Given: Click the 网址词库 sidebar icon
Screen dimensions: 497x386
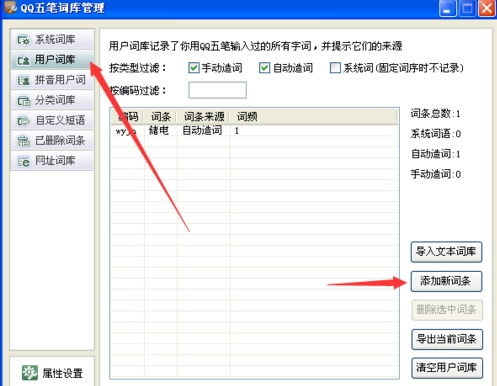Looking at the screenshot, I should [24, 161].
